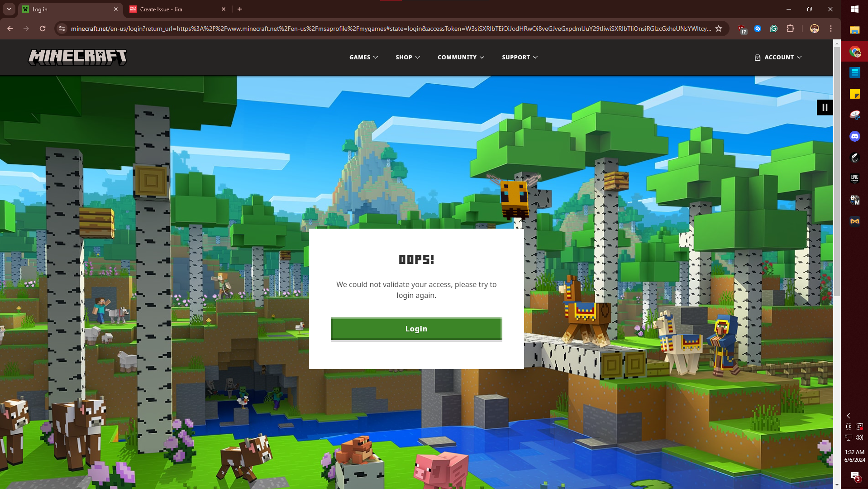Open the Chrome three-dot menu
Screen dimensions: 868x489
coord(831,29)
